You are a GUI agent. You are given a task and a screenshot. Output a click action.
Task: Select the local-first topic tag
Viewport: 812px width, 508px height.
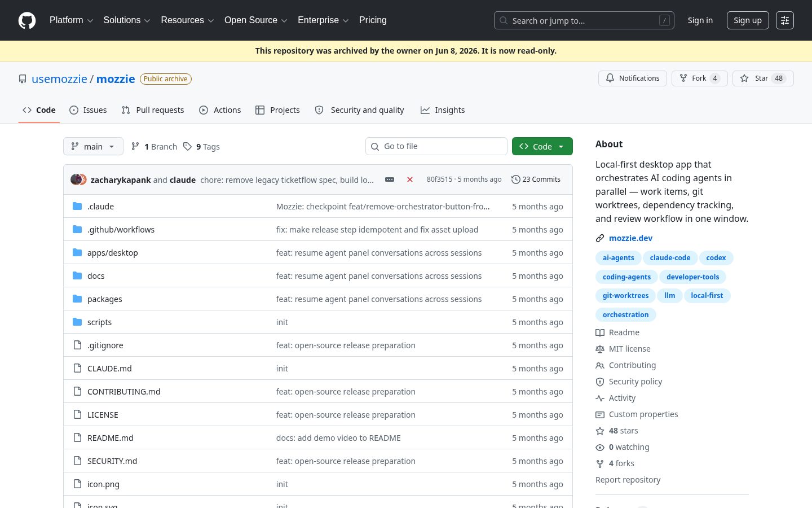707,296
